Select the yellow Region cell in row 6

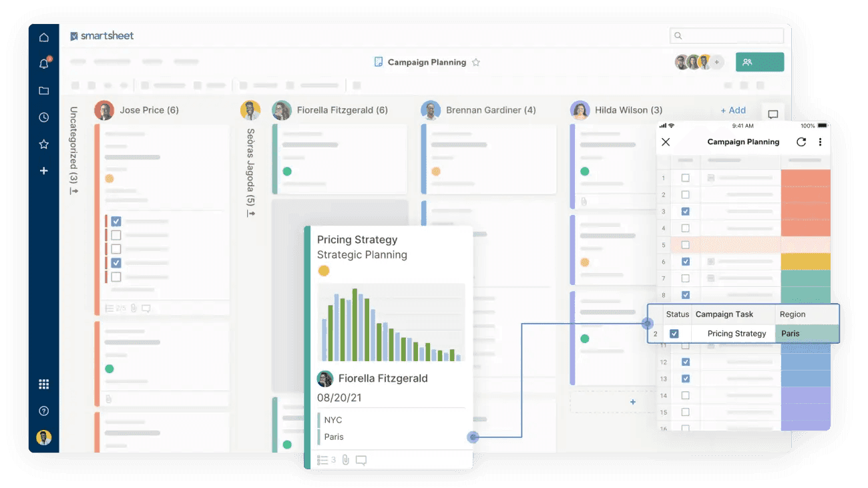coord(806,262)
